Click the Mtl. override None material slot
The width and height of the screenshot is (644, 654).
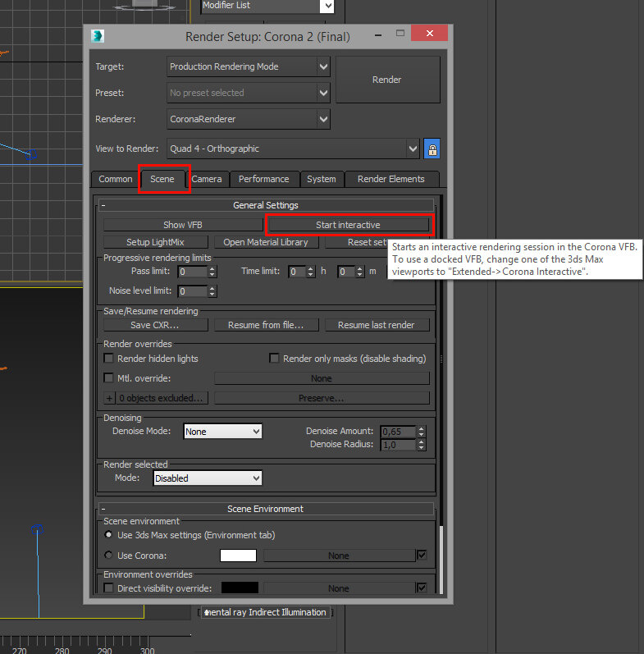click(322, 379)
